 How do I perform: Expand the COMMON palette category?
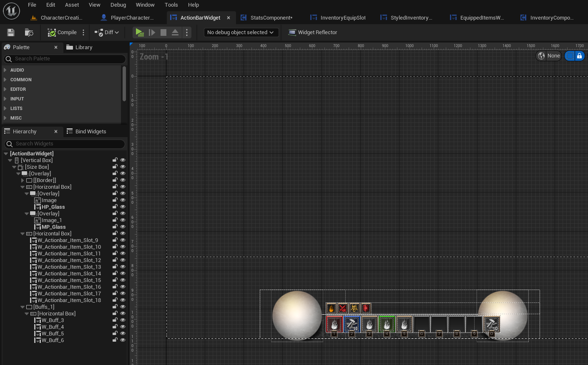5,80
